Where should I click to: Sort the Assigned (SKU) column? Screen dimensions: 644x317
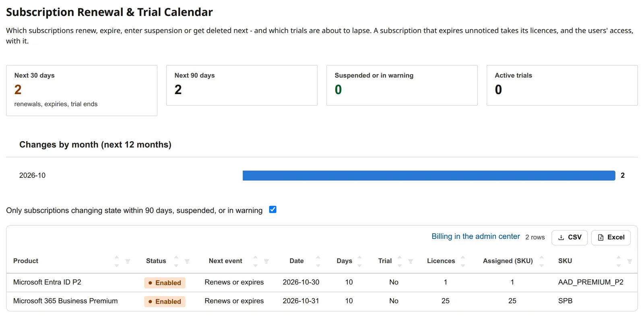(541, 261)
